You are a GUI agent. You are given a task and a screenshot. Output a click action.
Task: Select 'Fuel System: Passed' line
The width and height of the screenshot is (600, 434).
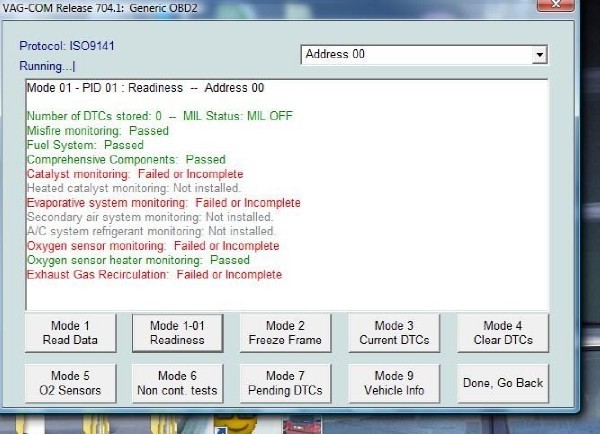(85, 145)
